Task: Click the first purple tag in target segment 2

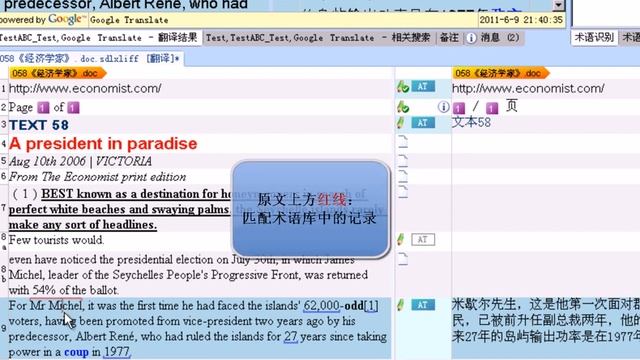Action: [459, 108]
